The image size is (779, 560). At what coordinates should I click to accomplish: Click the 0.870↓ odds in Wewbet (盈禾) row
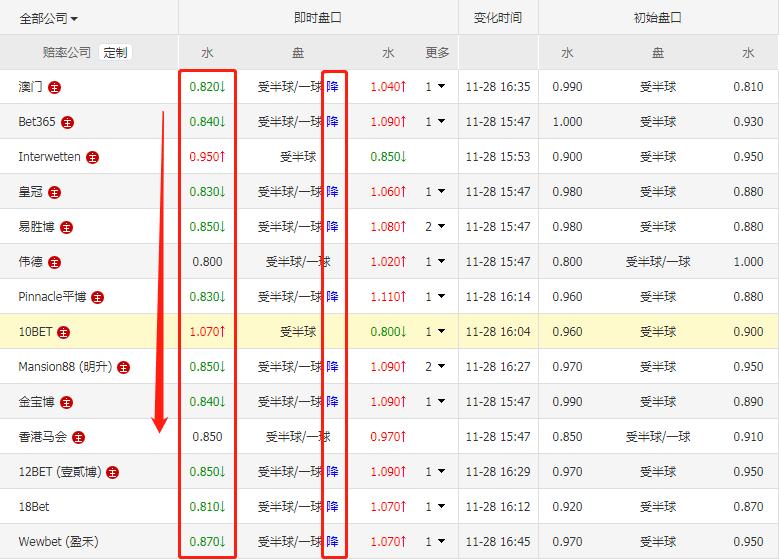click(208, 542)
